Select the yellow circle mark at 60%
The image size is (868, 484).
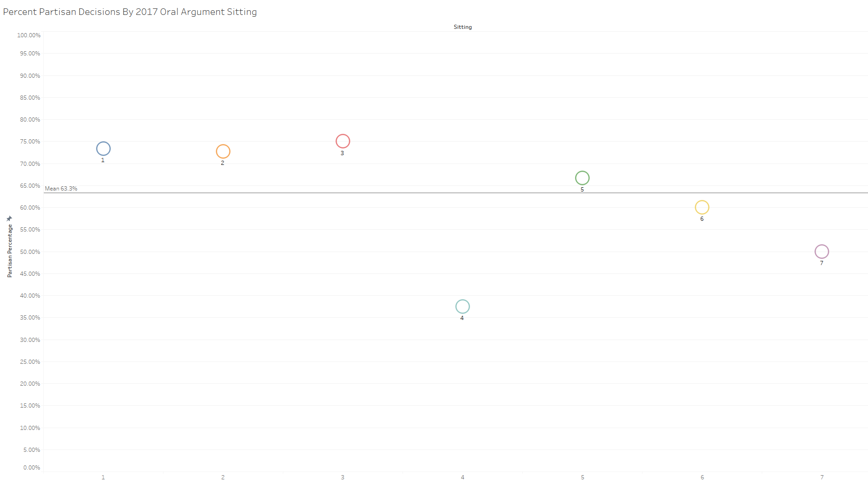coord(702,207)
